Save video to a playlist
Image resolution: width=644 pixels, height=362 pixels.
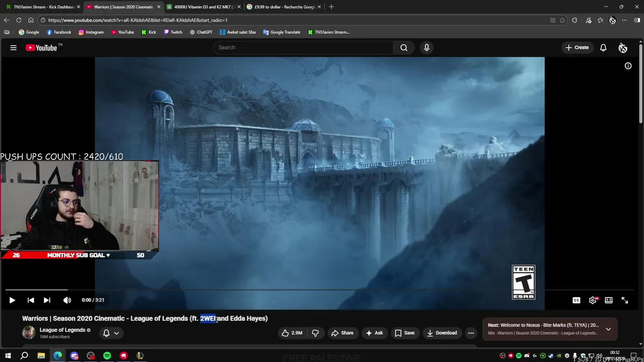[405, 333]
